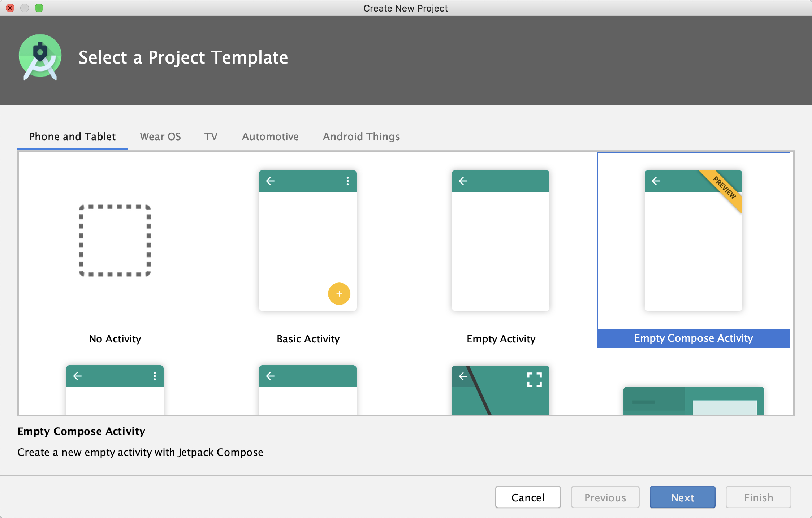Select the No Activity dashed-square template icon
This screenshot has width=812, height=518.
[115, 241]
